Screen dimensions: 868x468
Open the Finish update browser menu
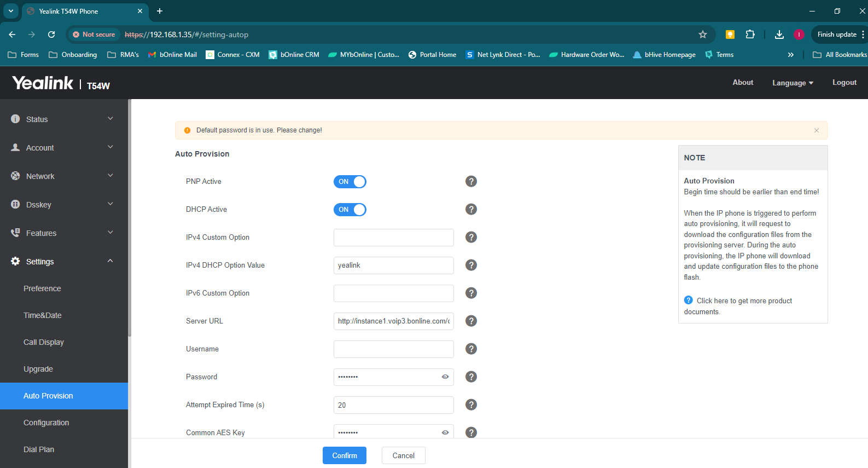[x=840, y=34]
